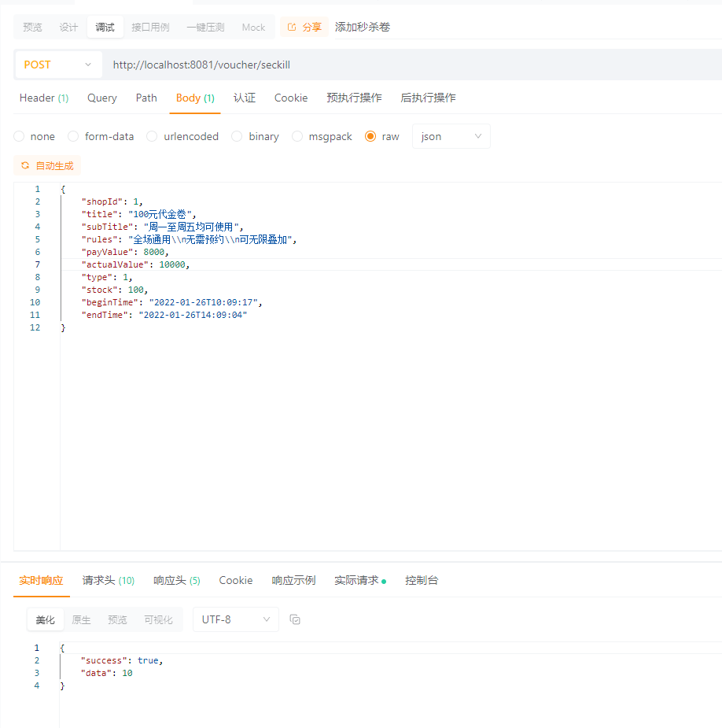The image size is (722, 728).
Task: Open the POST method dropdown
Action: coord(59,65)
